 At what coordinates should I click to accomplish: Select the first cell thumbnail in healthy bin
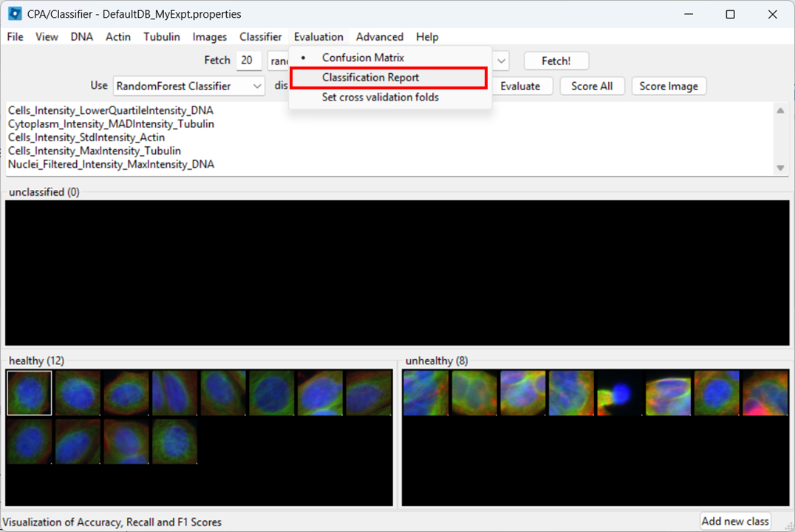[29, 393]
